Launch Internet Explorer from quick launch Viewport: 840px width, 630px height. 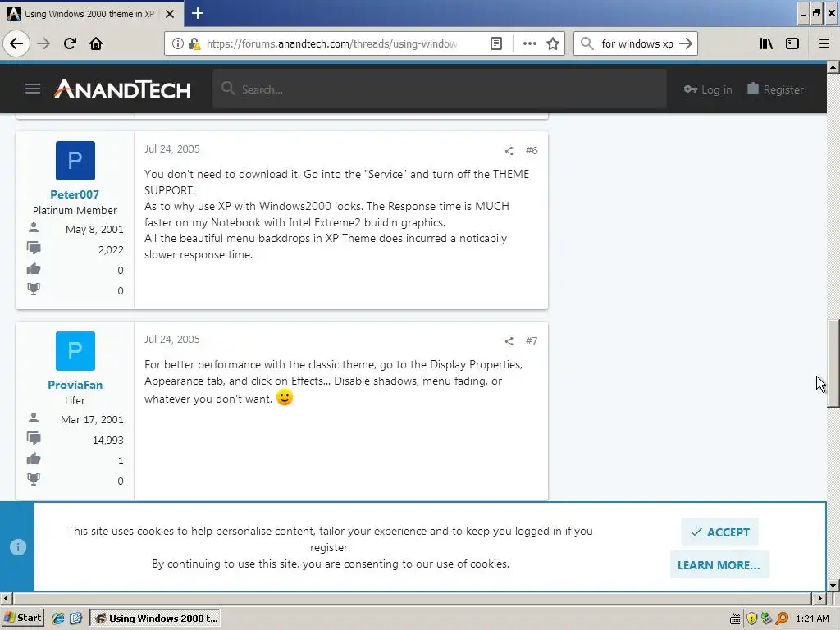click(x=58, y=619)
